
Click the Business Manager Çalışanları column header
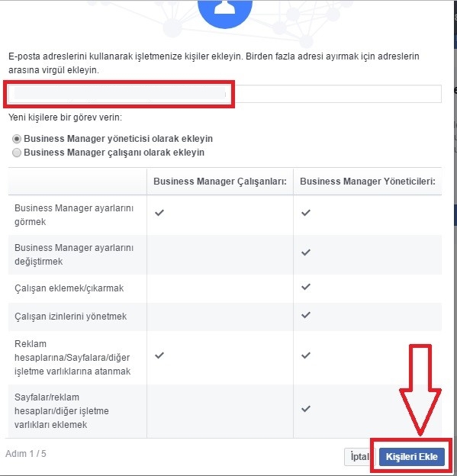[x=220, y=182]
